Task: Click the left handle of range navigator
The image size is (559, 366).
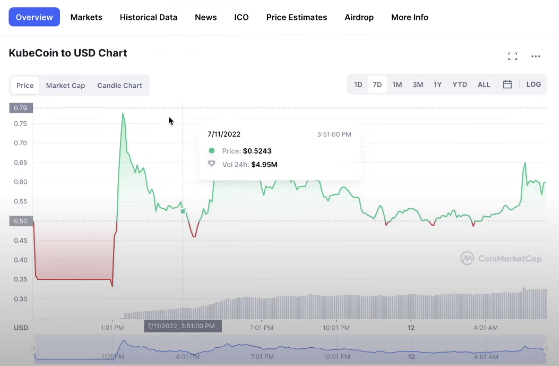Action: point(34,348)
